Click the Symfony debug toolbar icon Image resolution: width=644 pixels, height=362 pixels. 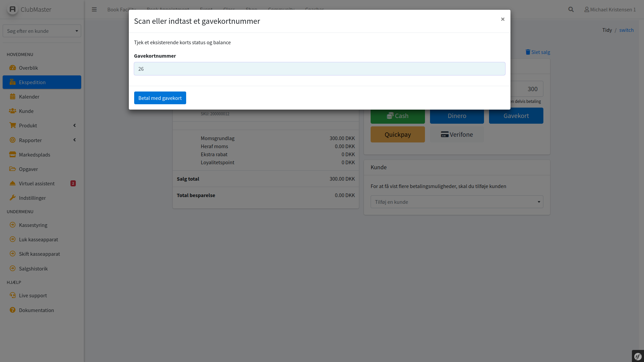pos(638,356)
